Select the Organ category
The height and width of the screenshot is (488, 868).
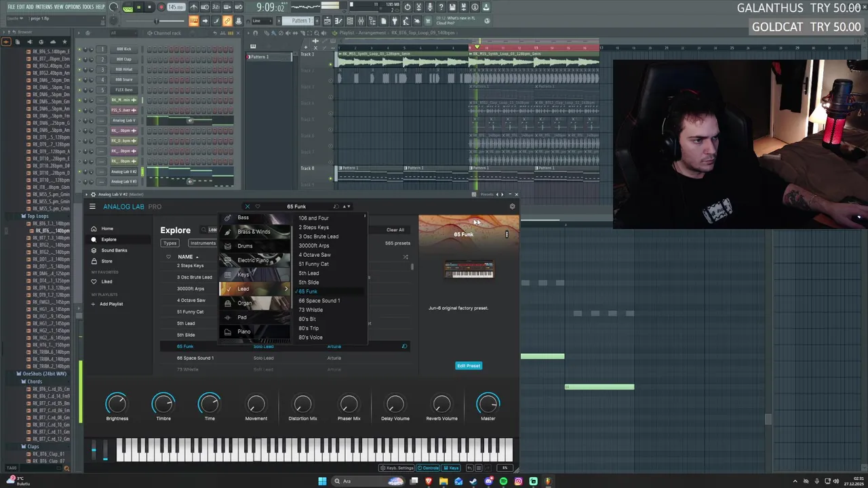click(256, 303)
